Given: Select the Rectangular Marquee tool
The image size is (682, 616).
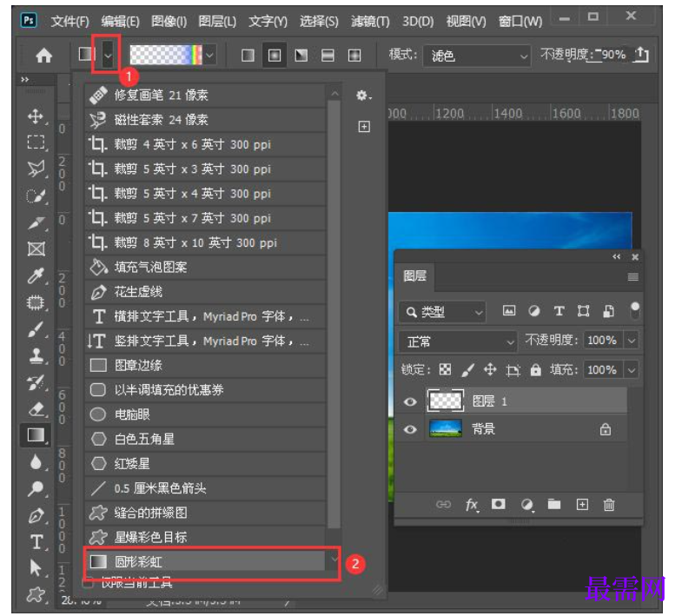Looking at the screenshot, I should [x=36, y=142].
